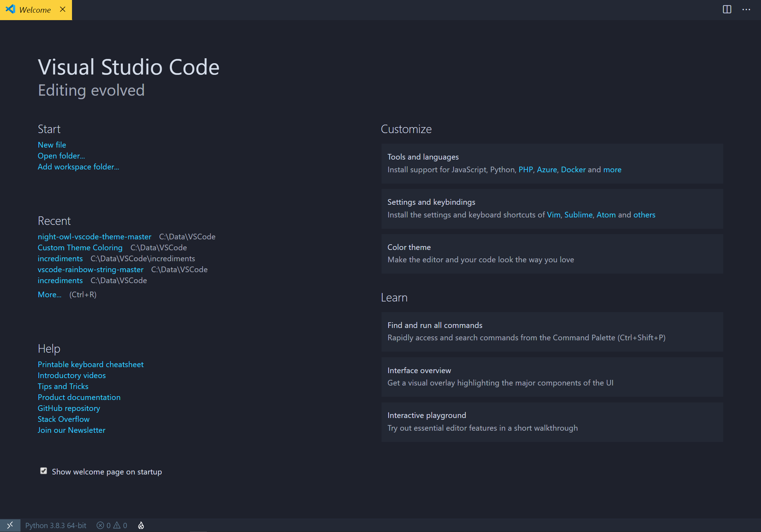This screenshot has height=532, width=761.
Task: Uncheck Show welcome page on startup
Action: click(x=44, y=471)
